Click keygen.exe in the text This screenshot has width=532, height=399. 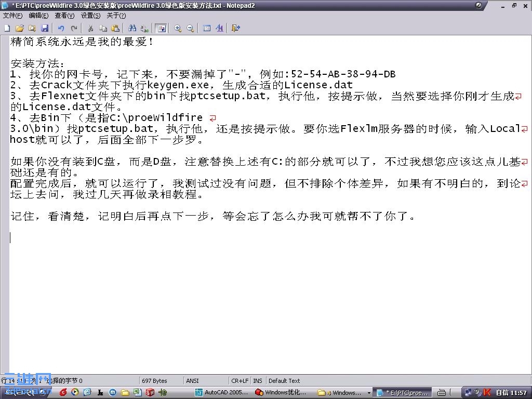(x=179, y=85)
